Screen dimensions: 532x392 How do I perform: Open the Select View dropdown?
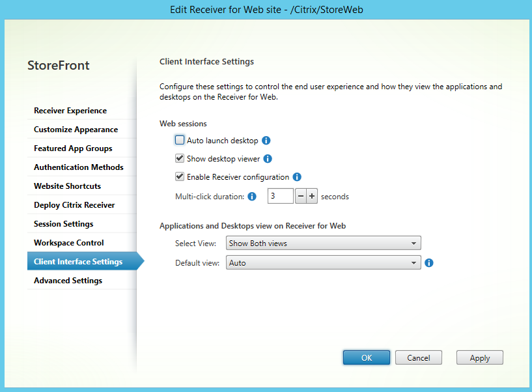click(x=324, y=244)
